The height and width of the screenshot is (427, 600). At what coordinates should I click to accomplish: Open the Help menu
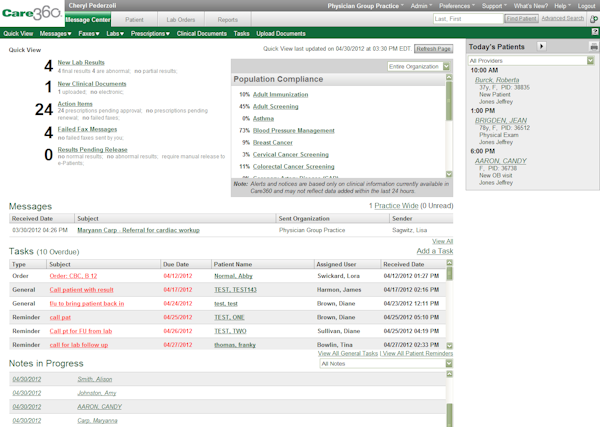(562, 6)
